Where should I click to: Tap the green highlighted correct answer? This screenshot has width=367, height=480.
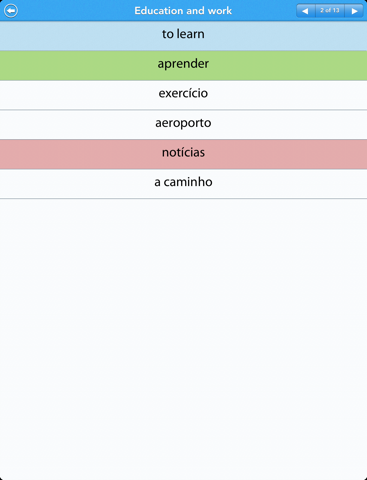pos(183,65)
